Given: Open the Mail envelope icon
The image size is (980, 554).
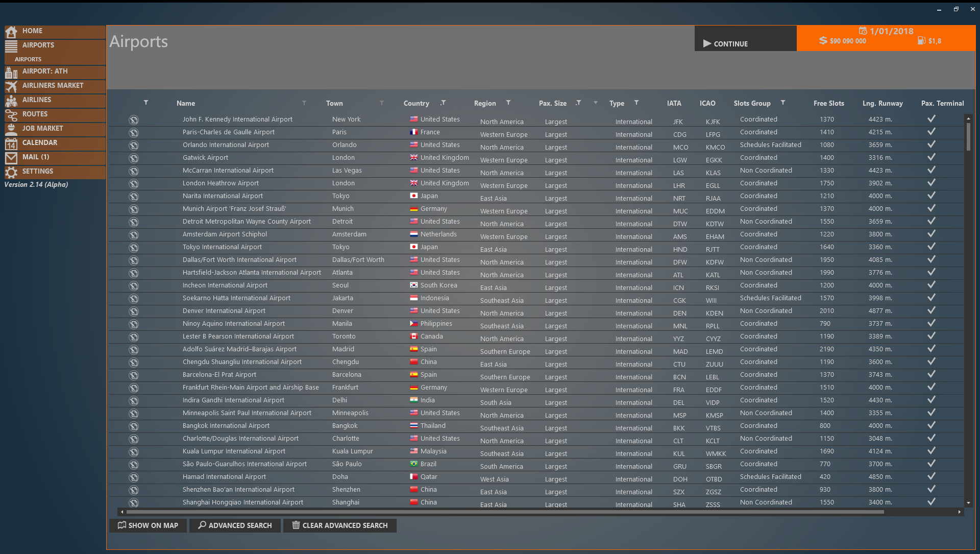Looking at the screenshot, I should [x=11, y=158].
